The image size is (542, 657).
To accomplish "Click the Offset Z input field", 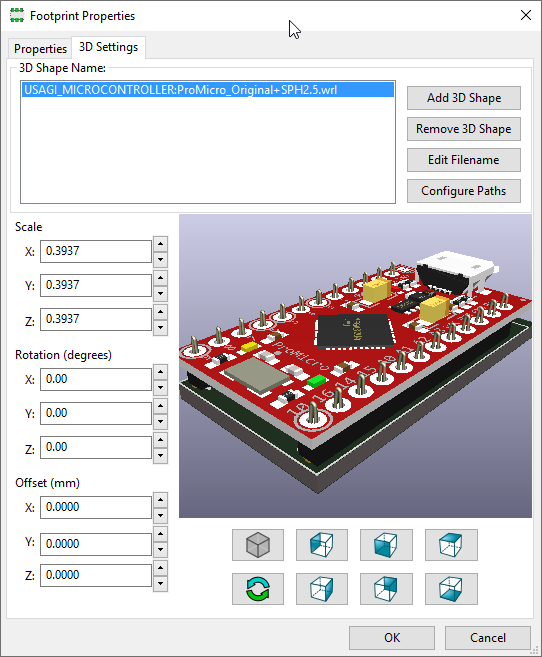I will [x=95, y=575].
